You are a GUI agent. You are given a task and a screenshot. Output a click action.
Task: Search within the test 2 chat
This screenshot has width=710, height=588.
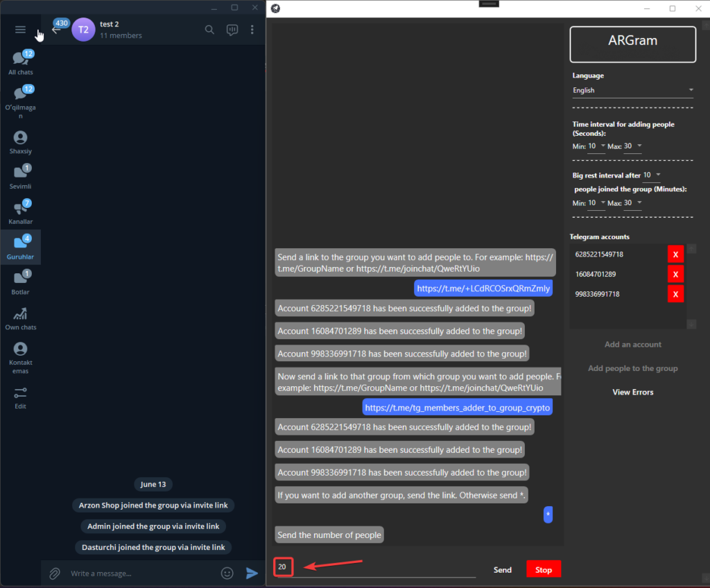tap(209, 30)
